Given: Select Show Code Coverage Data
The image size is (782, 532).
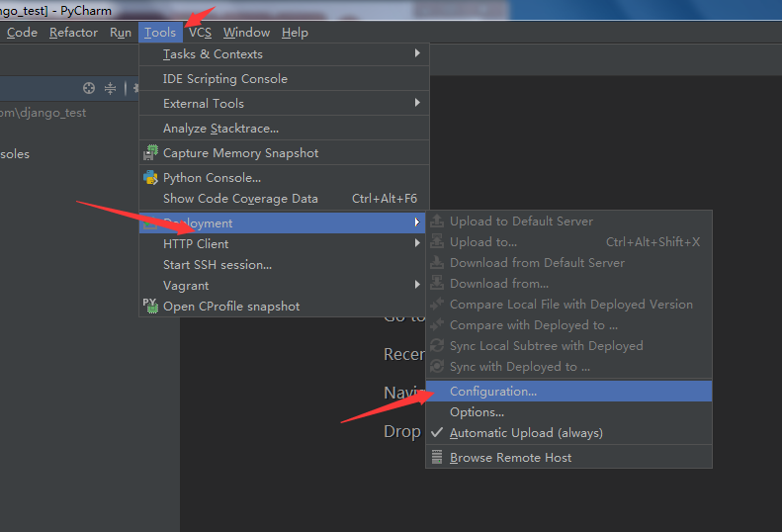Looking at the screenshot, I should click(284, 198).
